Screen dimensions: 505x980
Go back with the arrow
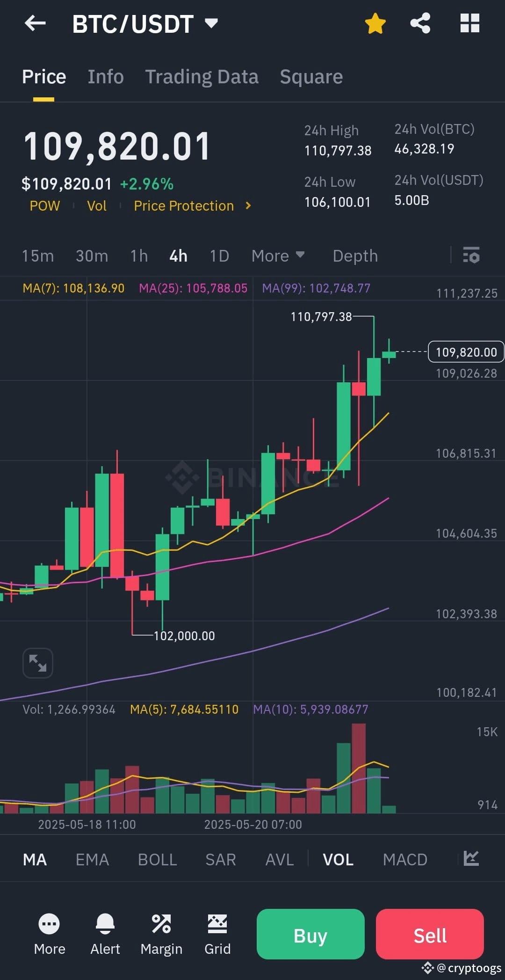(34, 23)
